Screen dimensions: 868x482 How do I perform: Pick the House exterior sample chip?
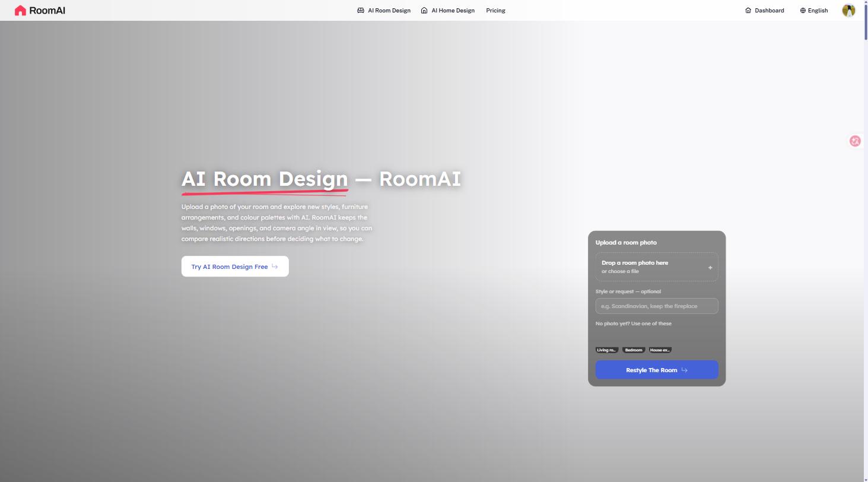point(660,350)
